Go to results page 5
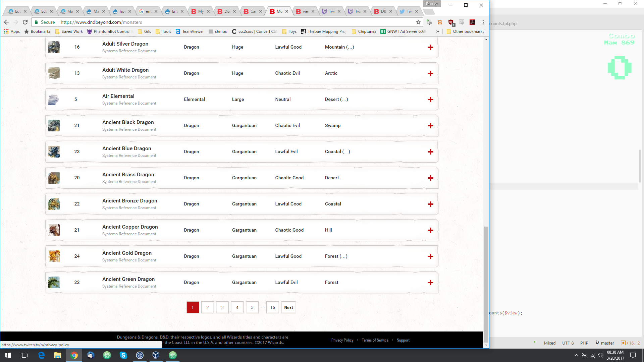 (x=252, y=307)
